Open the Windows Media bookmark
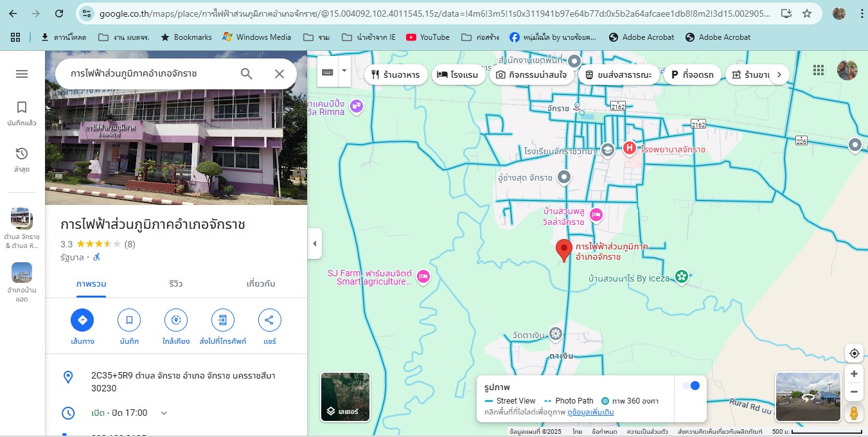868x437 pixels. [257, 37]
